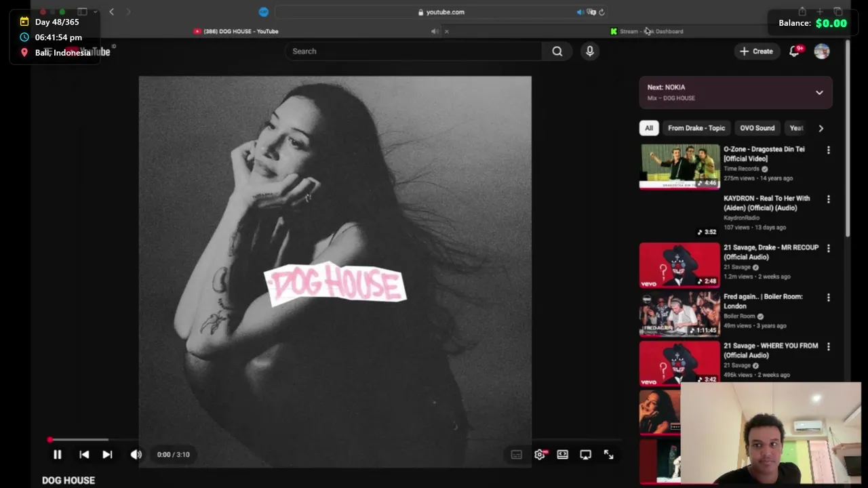This screenshot has height=488, width=868.
Task: Open O-Zone Dragostea Din Tei thumbnail
Action: tap(679, 166)
